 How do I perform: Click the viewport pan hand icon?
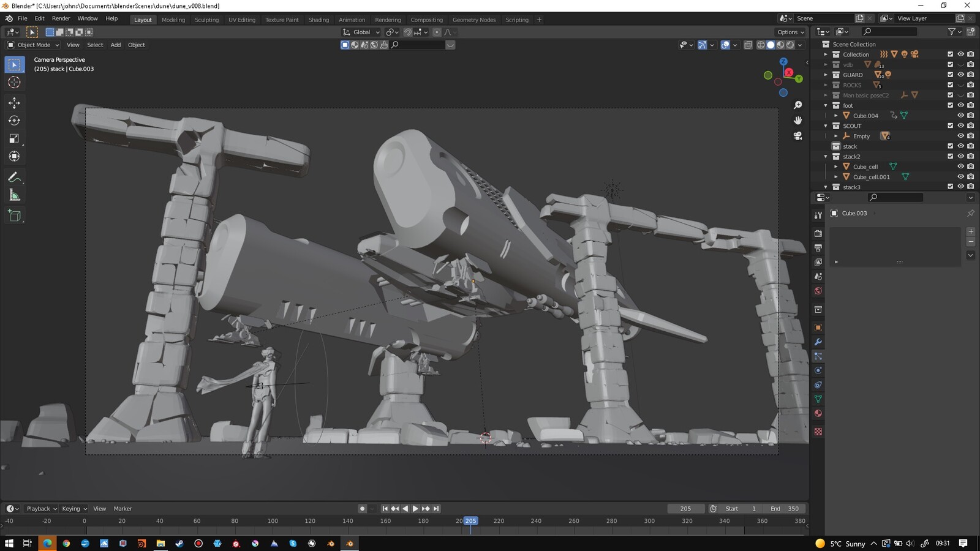[797, 121]
